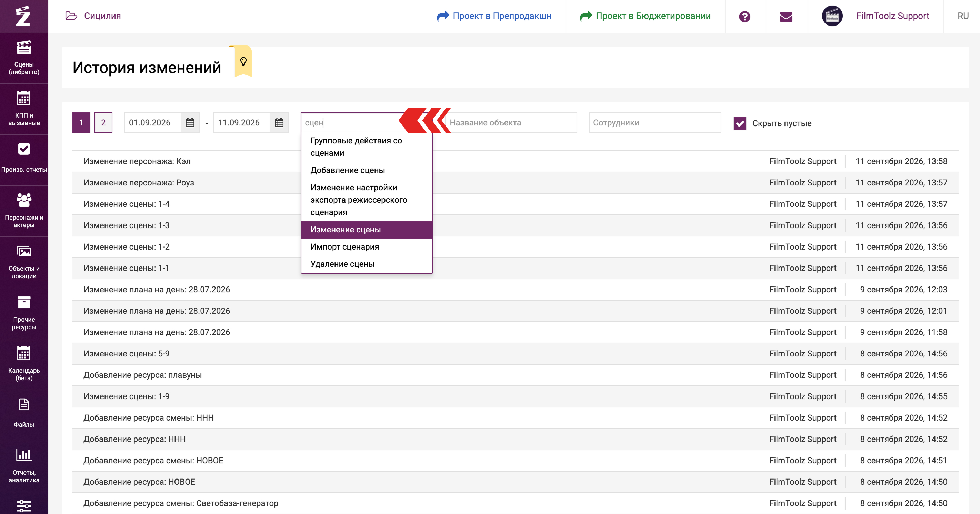The image size is (980, 514).
Task: Open Персонажи и актеры in the sidebar
Action: click(x=24, y=211)
